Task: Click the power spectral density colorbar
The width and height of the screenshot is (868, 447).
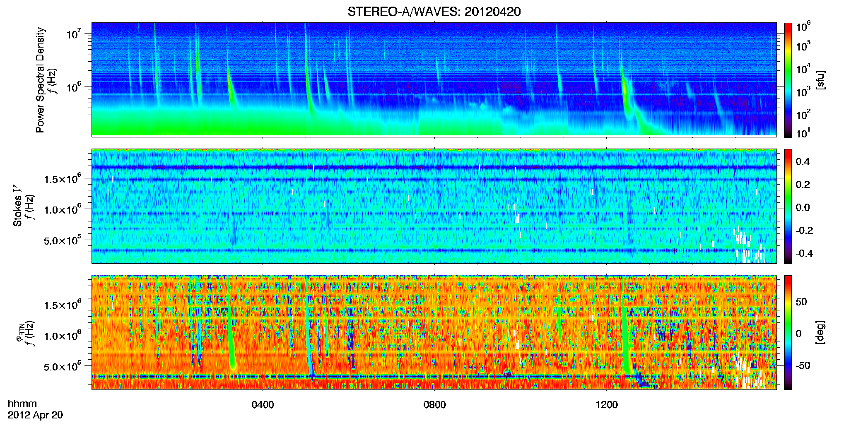Action: pos(788,80)
